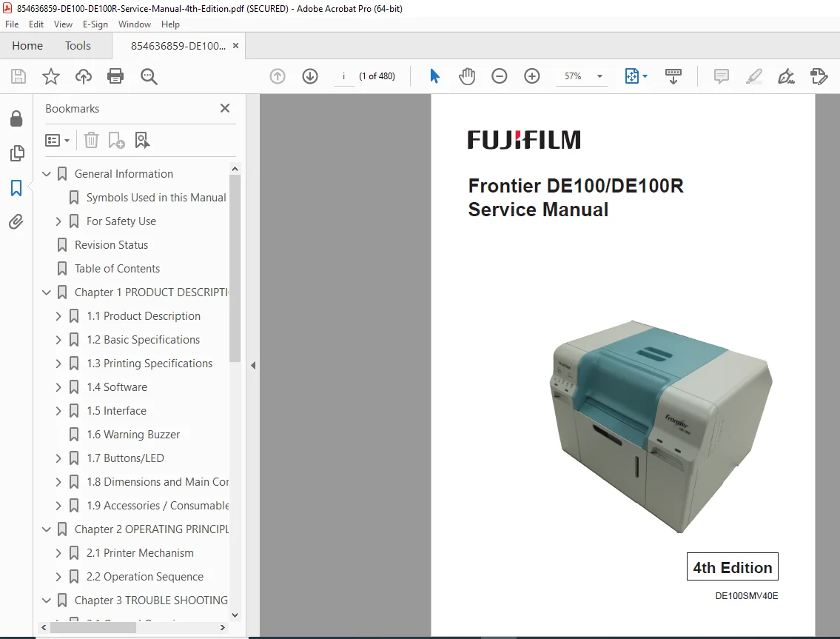Collapse the navigation pane arrow
Image resolution: width=840 pixels, height=639 pixels.
[x=253, y=366]
